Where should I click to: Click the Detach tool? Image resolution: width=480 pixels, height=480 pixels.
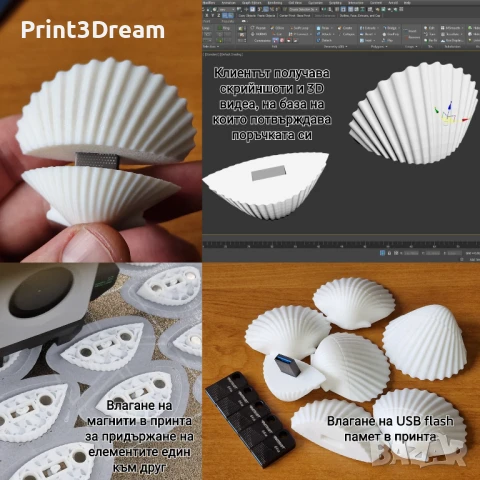tap(324, 40)
